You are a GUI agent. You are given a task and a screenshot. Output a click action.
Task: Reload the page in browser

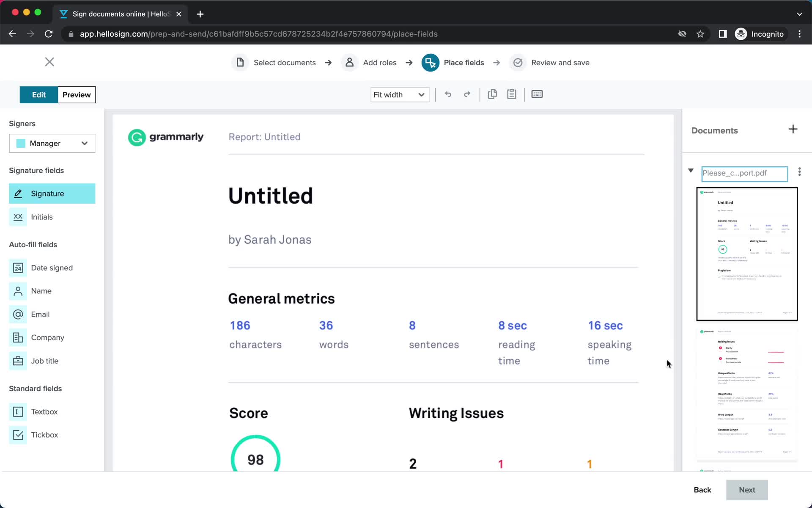(x=49, y=34)
